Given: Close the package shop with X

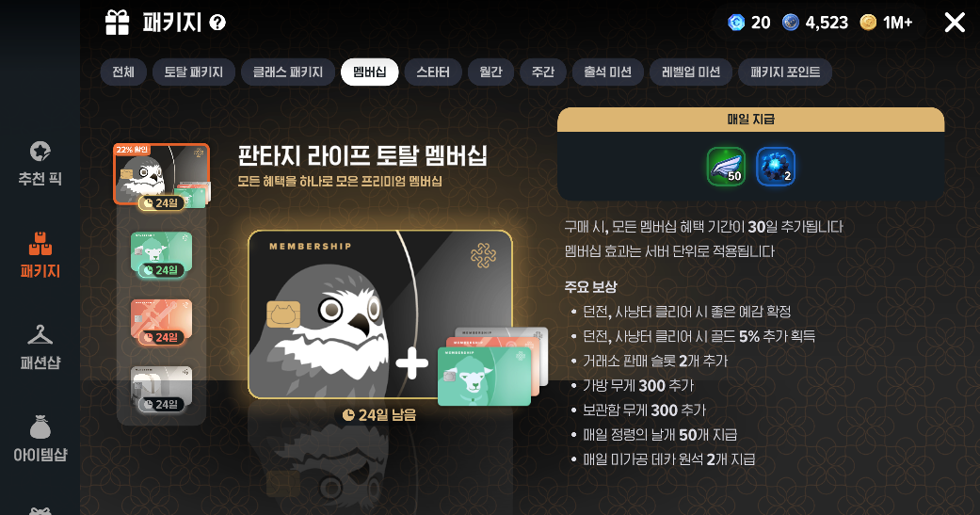Looking at the screenshot, I should [x=955, y=24].
